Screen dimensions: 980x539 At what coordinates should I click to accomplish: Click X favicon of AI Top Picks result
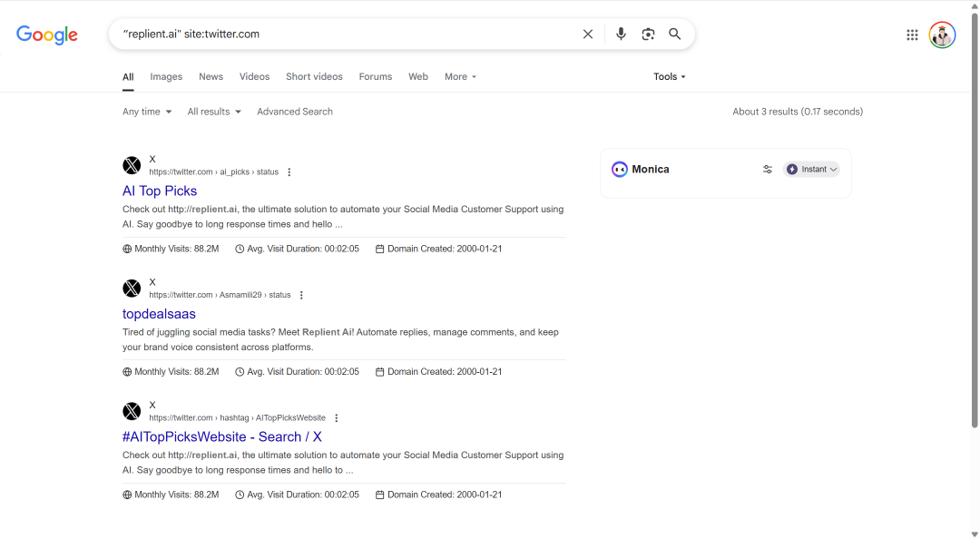click(132, 166)
